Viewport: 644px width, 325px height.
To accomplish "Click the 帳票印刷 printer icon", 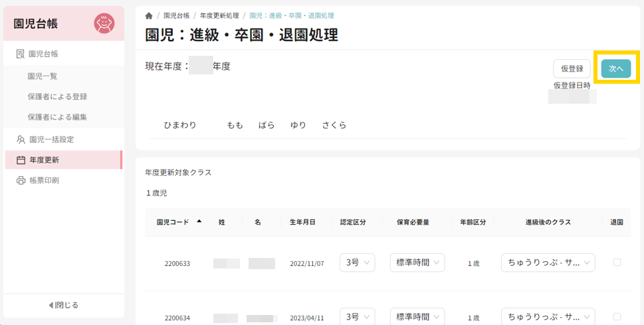I will click(x=21, y=180).
